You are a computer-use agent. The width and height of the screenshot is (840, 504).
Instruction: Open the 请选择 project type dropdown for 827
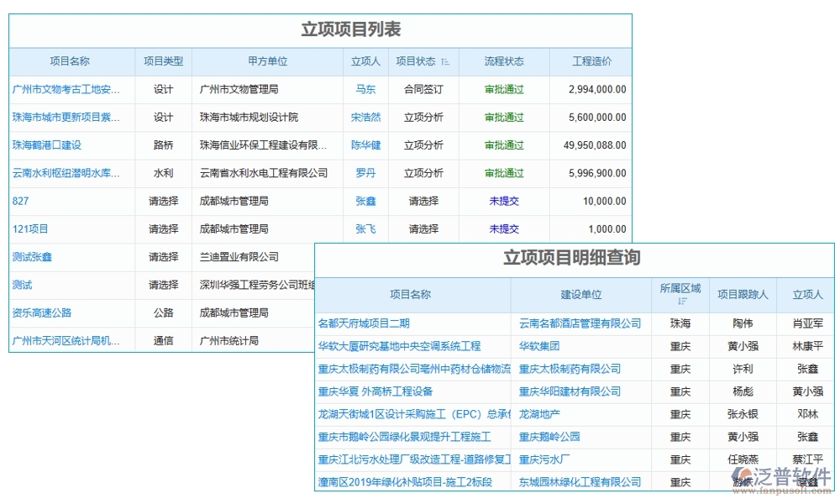tap(162, 201)
